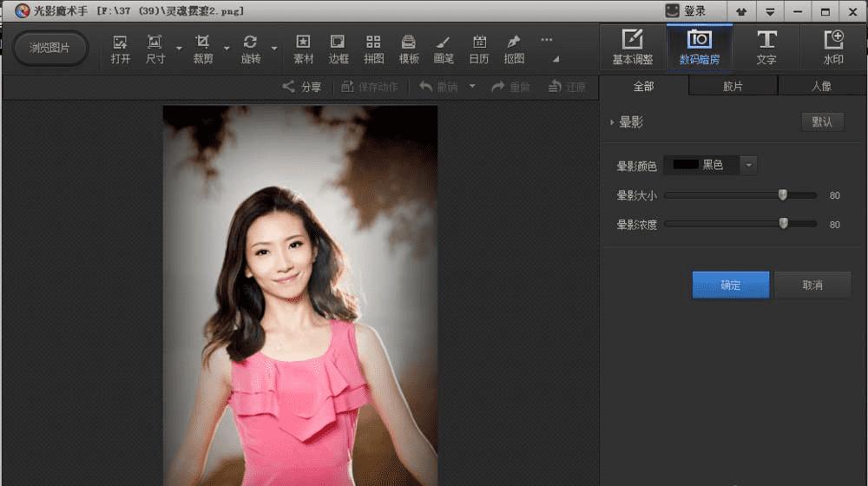The height and width of the screenshot is (486, 868).
Task: Show more tools via three-dot icon
Action: pyautogui.click(x=546, y=40)
